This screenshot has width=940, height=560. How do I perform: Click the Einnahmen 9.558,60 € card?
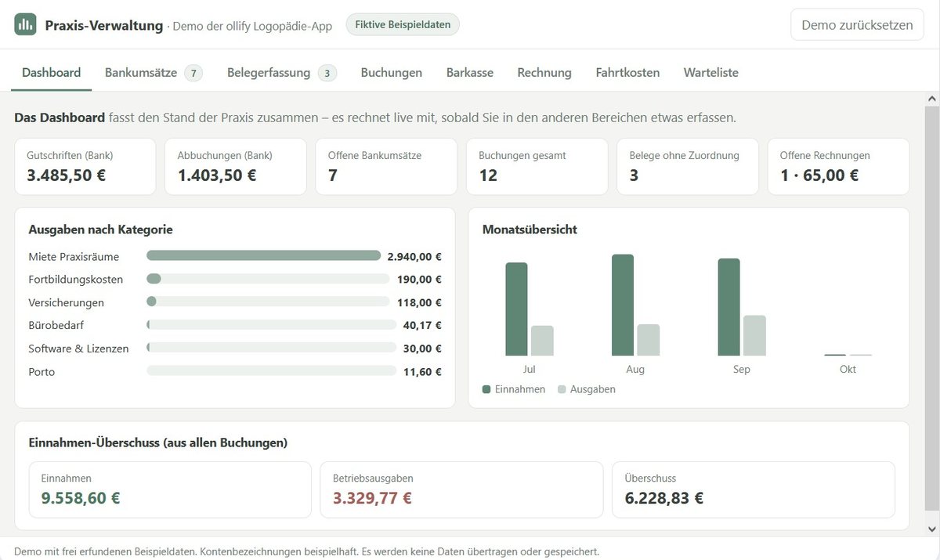pyautogui.click(x=170, y=490)
